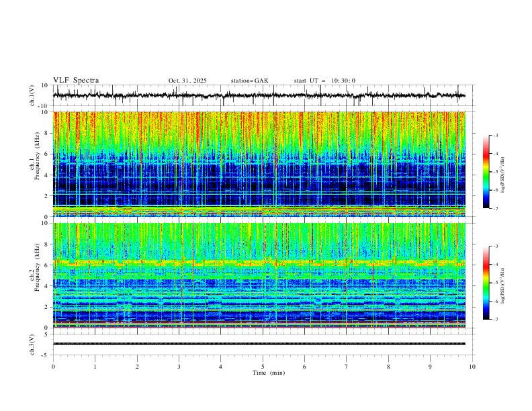
Task: Click the ch.1 PSD color scale bar
Action: coord(486,172)
